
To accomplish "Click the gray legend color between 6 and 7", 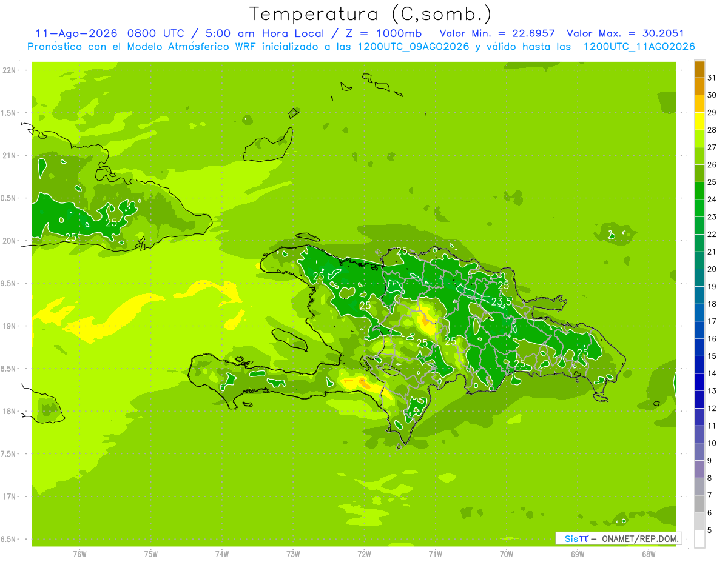I will pyautogui.click(x=699, y=504).
